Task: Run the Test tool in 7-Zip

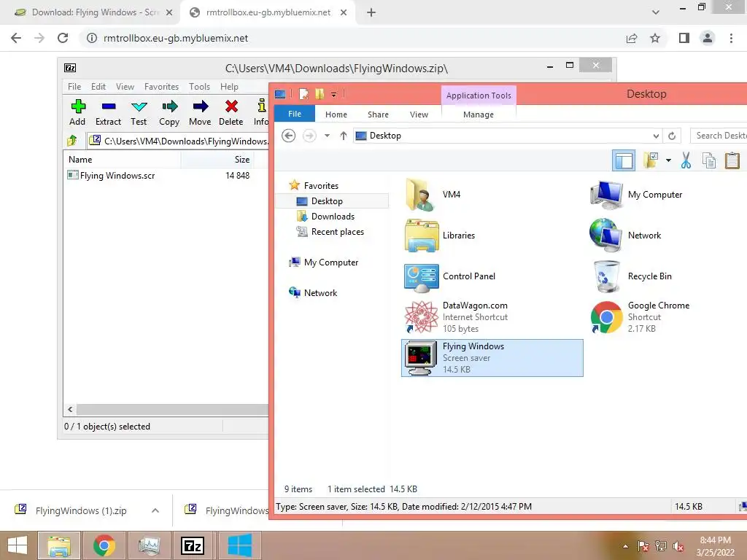Action: pos(139,112)
